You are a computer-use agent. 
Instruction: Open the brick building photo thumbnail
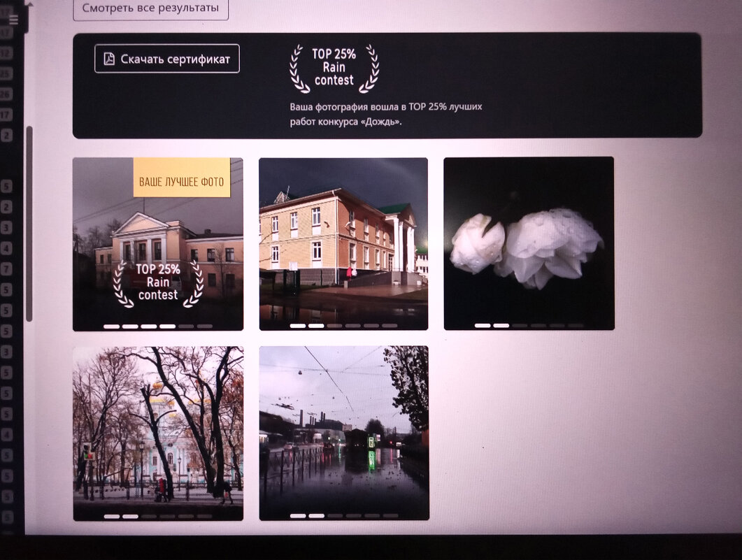click(x=343, y=238)
